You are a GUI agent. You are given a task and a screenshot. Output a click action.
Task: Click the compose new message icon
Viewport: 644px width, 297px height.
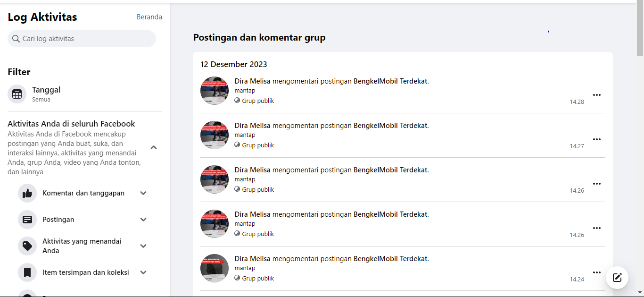coord(617,277)
